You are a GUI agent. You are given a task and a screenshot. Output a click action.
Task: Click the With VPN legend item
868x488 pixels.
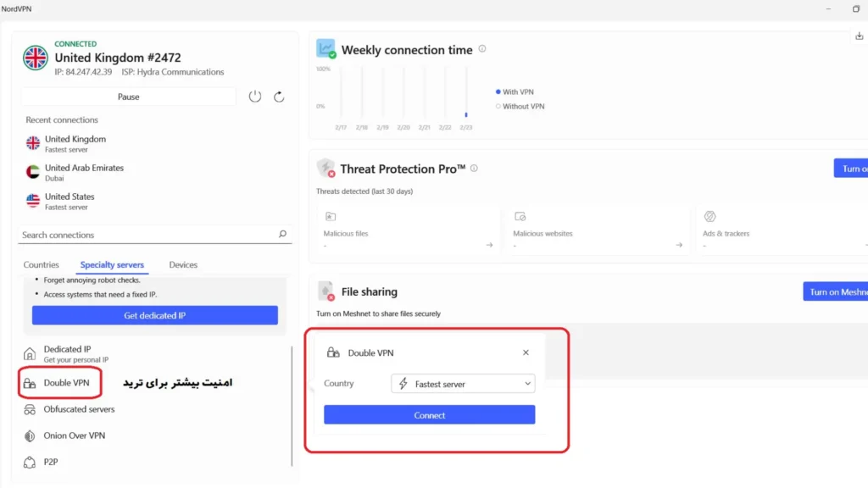pos(515,91)
